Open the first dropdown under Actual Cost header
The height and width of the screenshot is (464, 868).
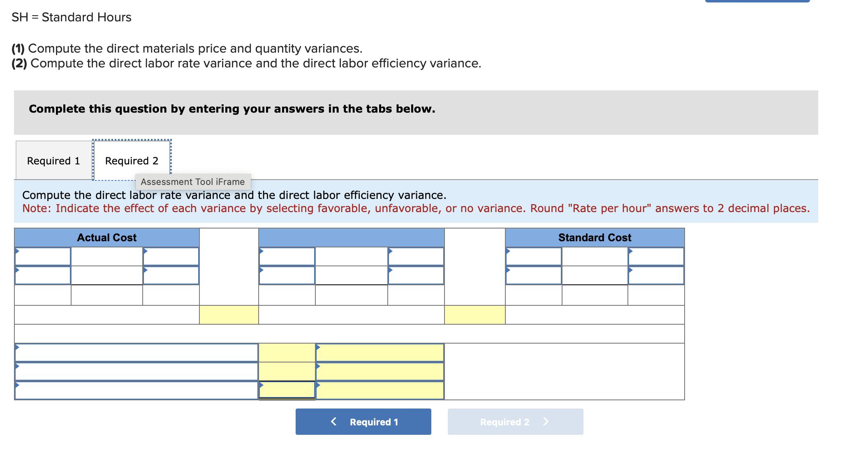(x=43, y=257)
